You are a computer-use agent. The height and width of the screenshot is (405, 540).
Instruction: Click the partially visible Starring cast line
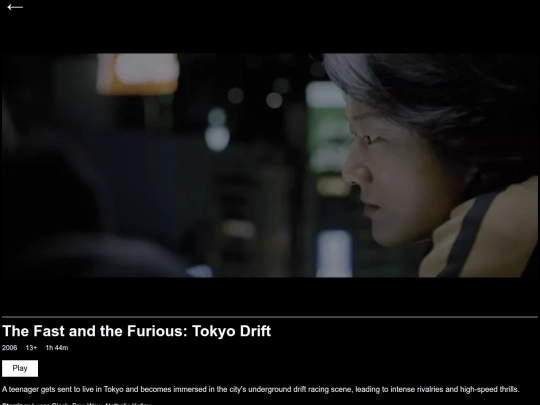(76, 403)
